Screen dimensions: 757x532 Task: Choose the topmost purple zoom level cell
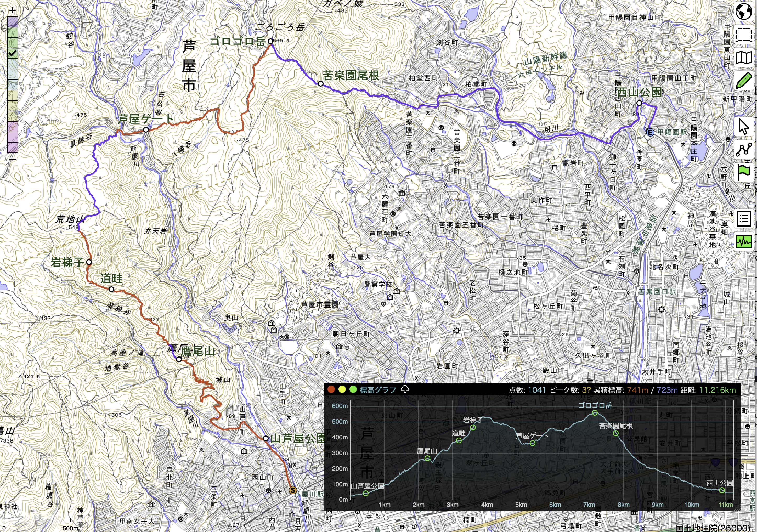(x=13, y=22)
